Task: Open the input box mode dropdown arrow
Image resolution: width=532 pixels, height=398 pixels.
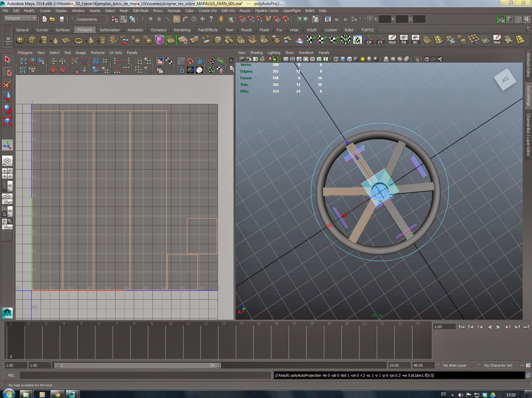Action: 365,19
